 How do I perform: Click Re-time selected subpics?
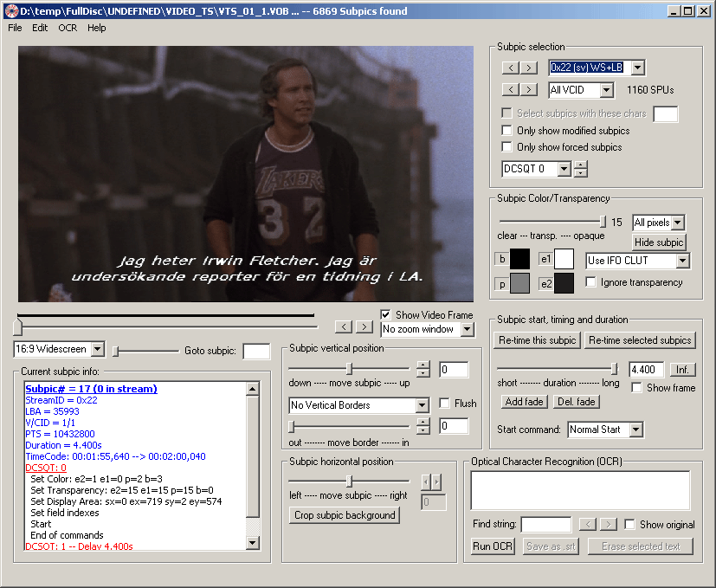(x=640, y=340)
